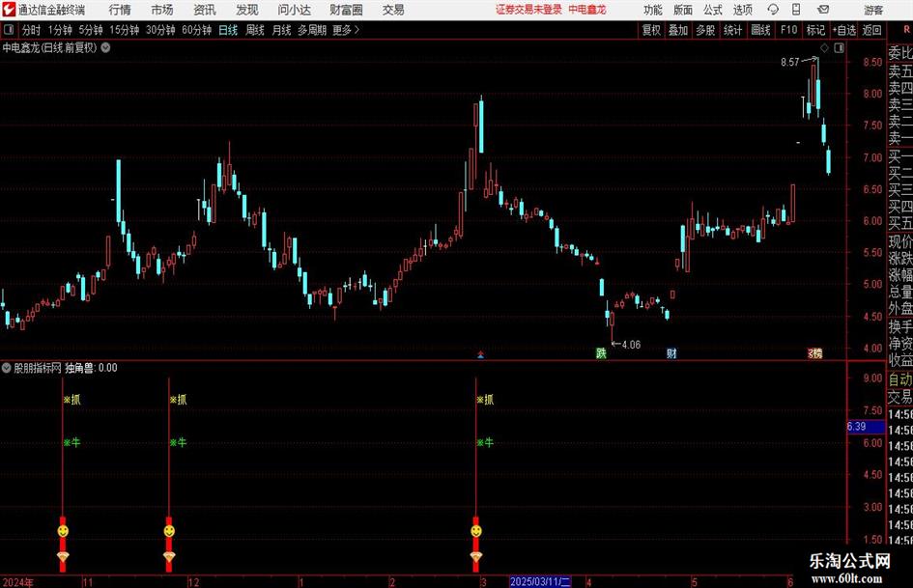Viewport: 913px width, 588px height.
Task: Click the 6.39 price tag on the axis
Action: (866, 426)
